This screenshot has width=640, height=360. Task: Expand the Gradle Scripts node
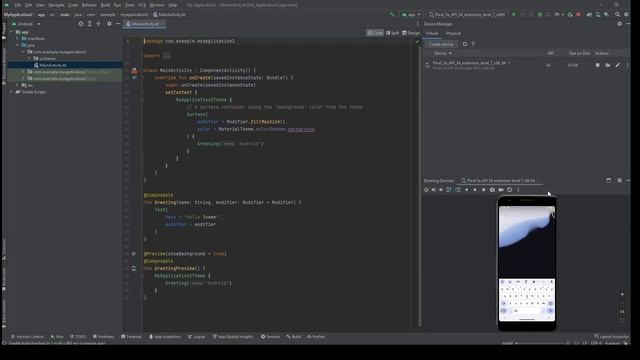pyautogui.click(x=11, y=92)
